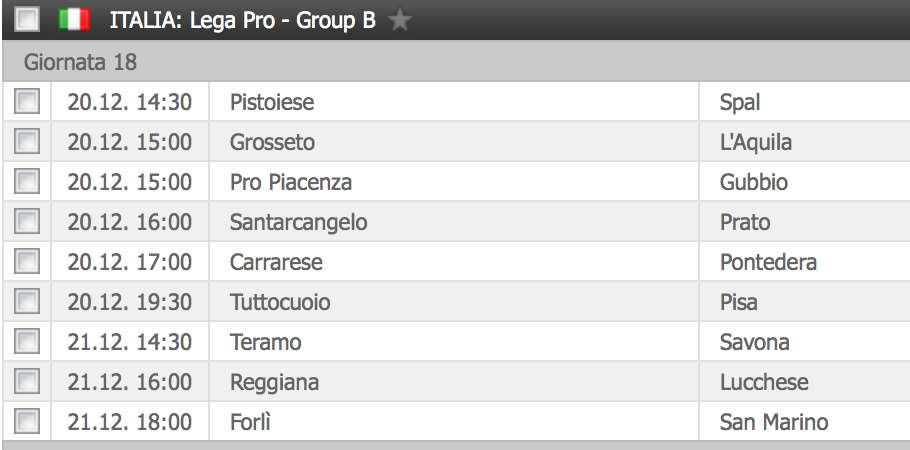910x450 pixels.
Task: Check the Forlì vs San Marino checkbox
Action: (x=27, y=421)
